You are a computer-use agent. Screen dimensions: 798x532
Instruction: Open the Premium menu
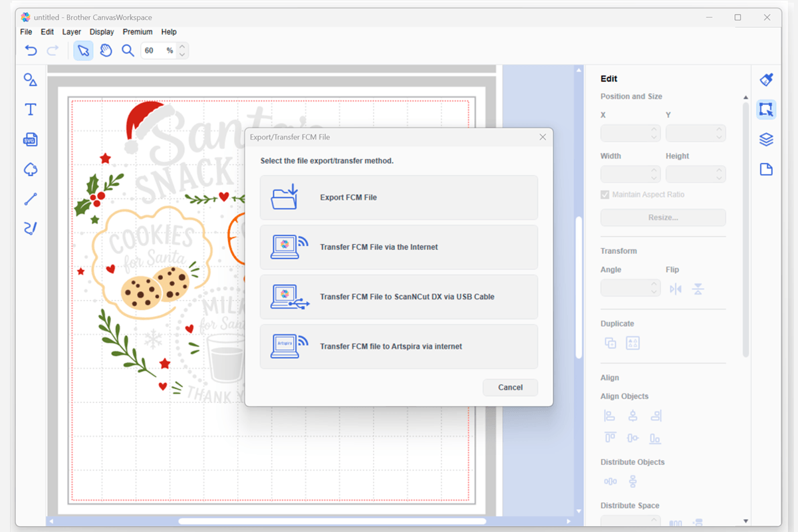pyautogui.click(x=138, y=32)
